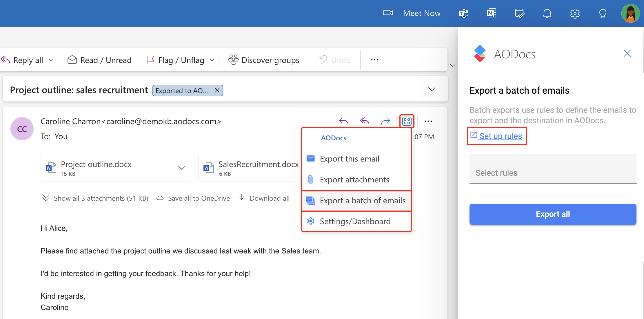Open account profile avatar
Viewport: 644px width, 319px height.
[631, 13]
